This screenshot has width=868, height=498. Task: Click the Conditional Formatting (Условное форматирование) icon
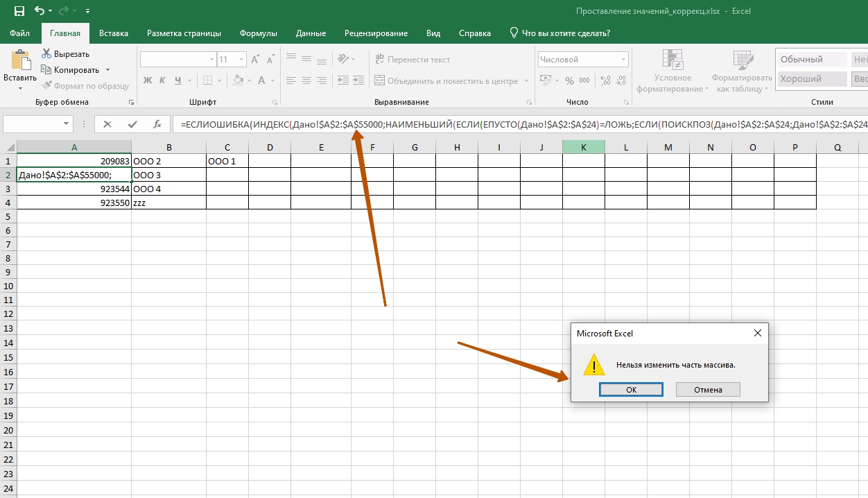coord(672,60)
